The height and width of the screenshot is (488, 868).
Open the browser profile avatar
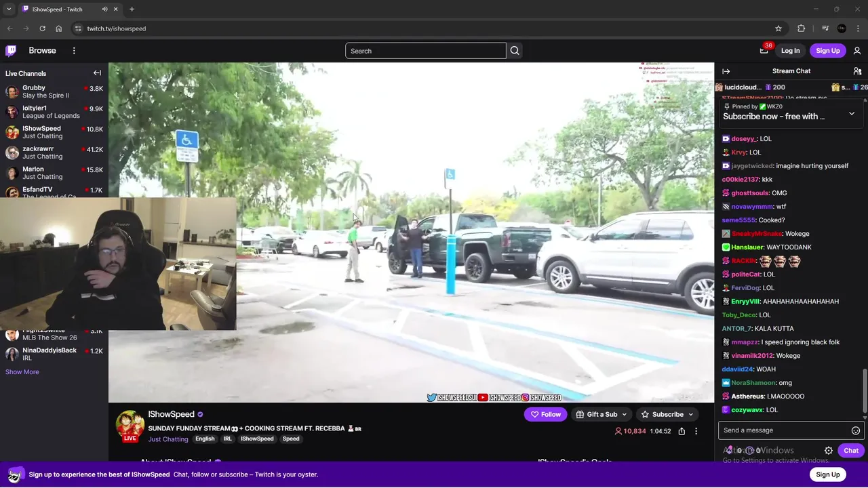tap(842, 28)
